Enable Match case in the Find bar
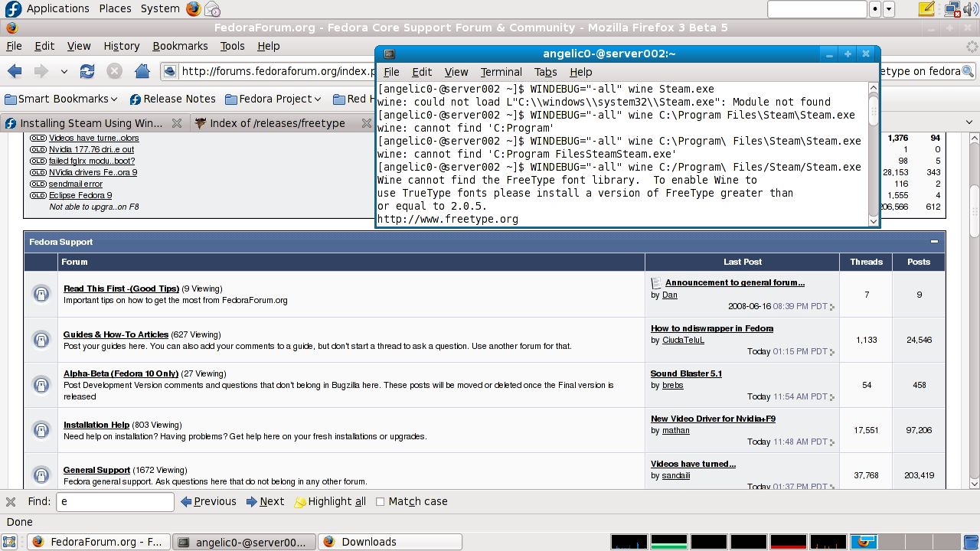The image size is (980, 551). [x=381, y=501]
